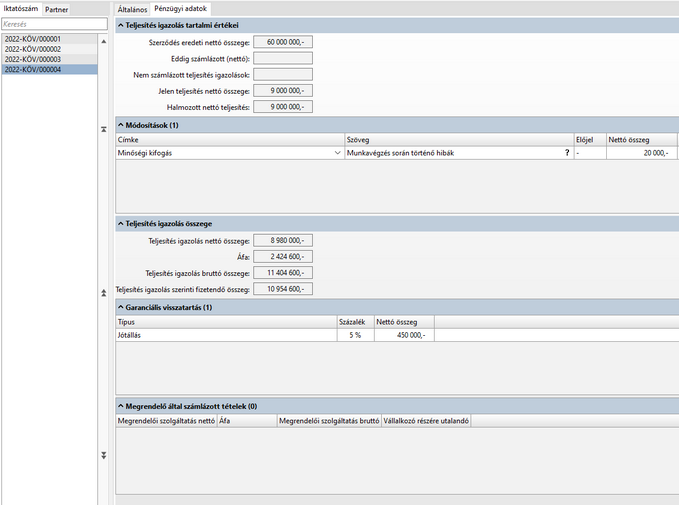
Task: Click the question mark in Szöveg cell
Action: tap(567, 152)
